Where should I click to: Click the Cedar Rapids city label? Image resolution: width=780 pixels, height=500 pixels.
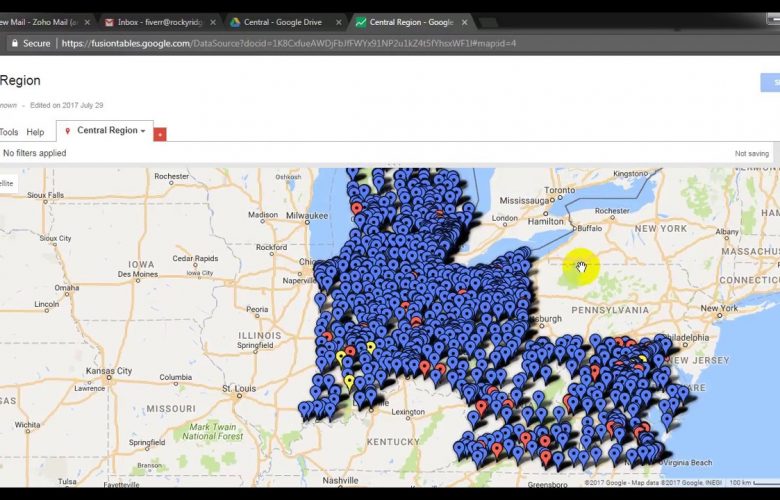click(x=195, y=258)
